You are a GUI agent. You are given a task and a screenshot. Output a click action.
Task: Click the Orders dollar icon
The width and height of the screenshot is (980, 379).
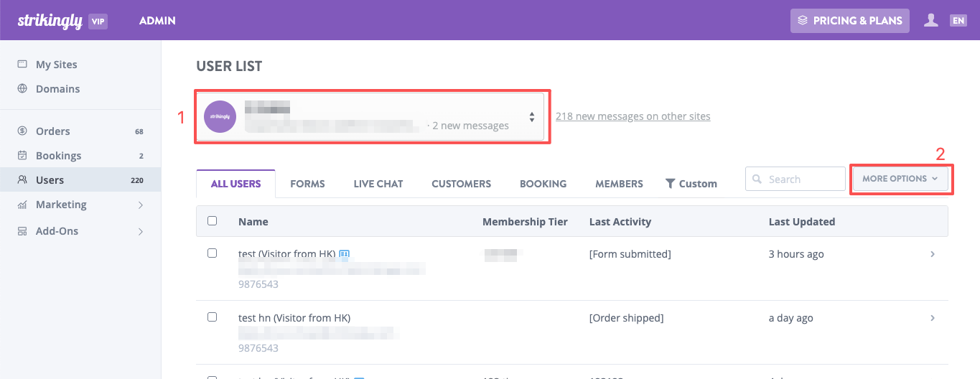22,131
